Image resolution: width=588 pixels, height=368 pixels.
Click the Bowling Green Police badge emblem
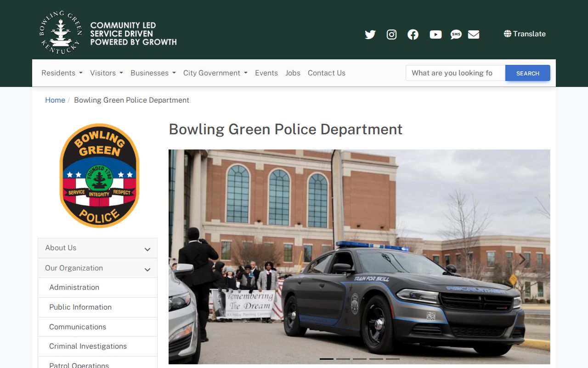tap(99, 175)
